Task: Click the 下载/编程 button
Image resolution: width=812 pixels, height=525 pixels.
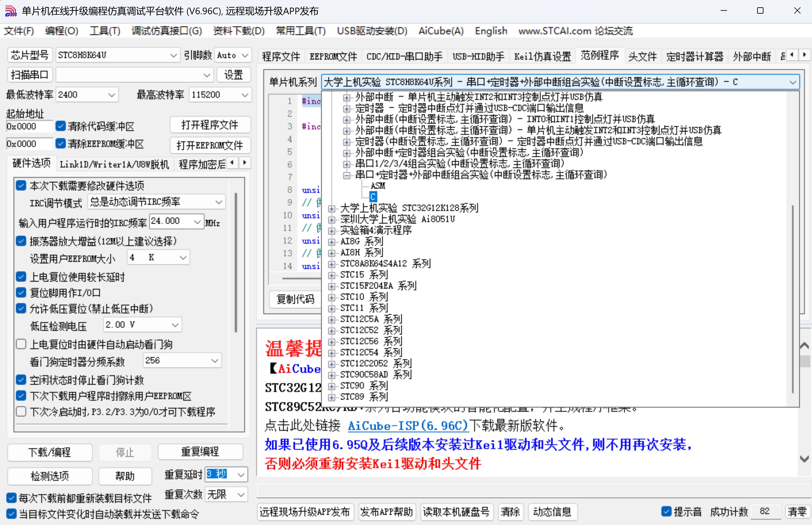Action: (50, 452)
